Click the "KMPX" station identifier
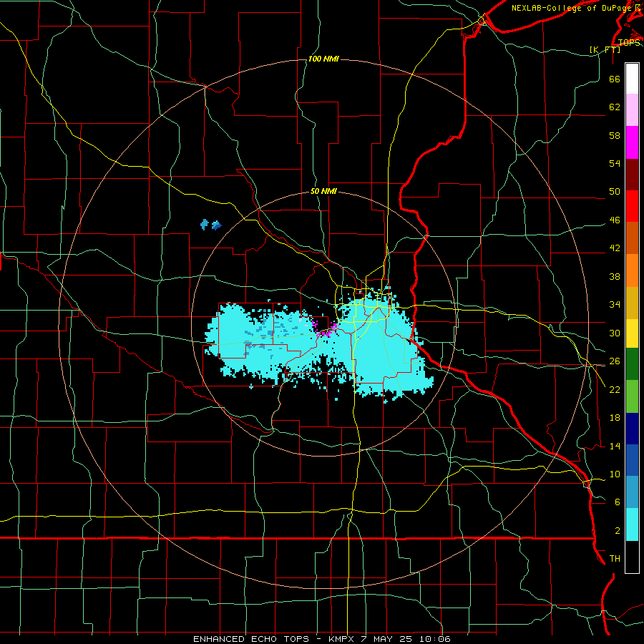 [341, 639]
